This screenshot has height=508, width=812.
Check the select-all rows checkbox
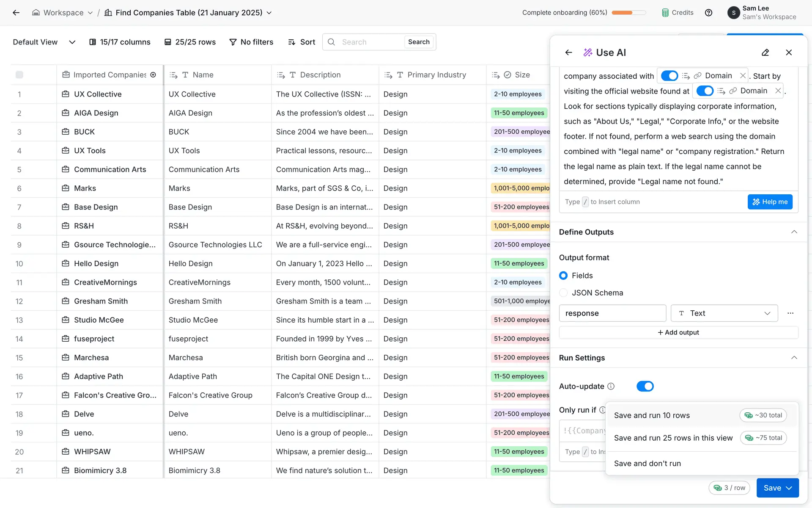[x=19, y=75]
